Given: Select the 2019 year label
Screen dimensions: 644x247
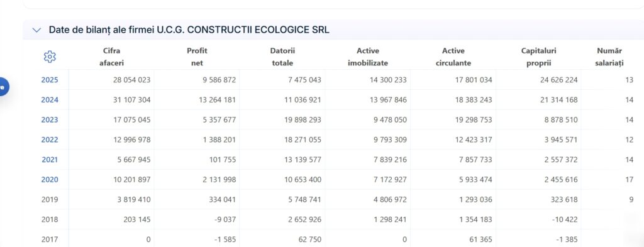Looking at the screenshot, I should tap(50, 199).
